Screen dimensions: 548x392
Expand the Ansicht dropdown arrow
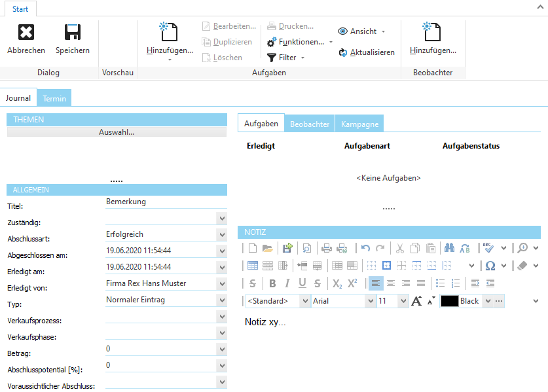[x=383, y=31]
